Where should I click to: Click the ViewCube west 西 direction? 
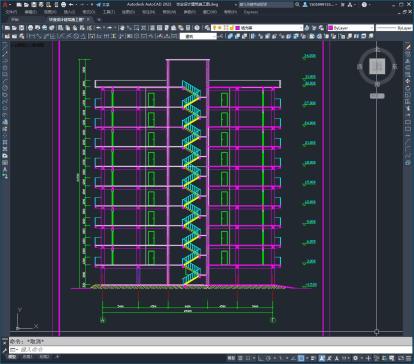[x=360, y=67]
